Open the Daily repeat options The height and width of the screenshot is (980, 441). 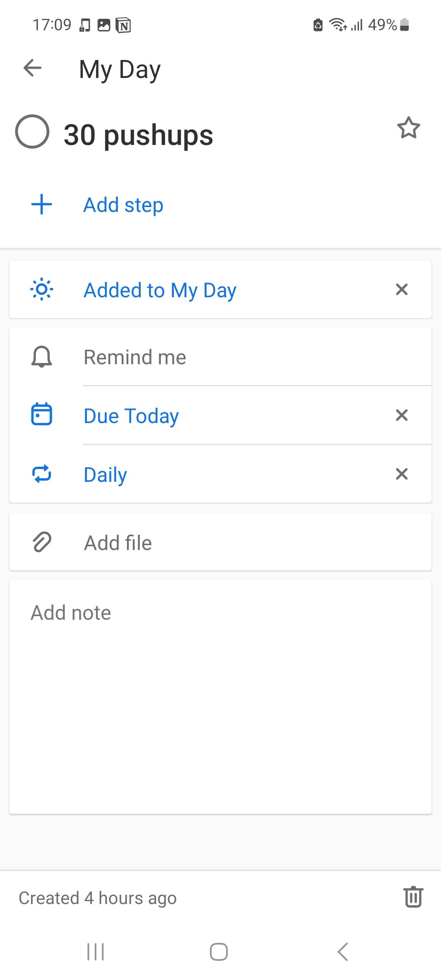(x=105, y=475)
